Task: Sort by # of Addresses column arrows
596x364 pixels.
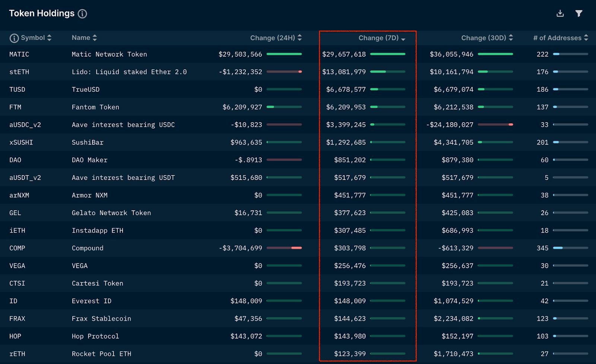Action: click(x=586, y=38)
